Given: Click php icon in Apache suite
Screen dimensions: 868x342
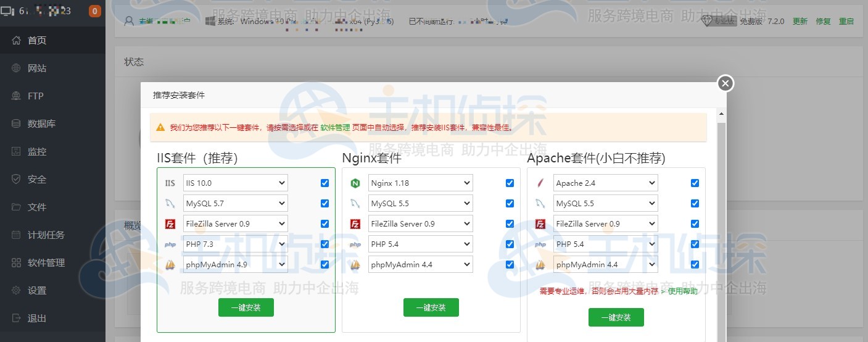Looking at the screenshot, I should pyautogui.click(x=540, y=244).
